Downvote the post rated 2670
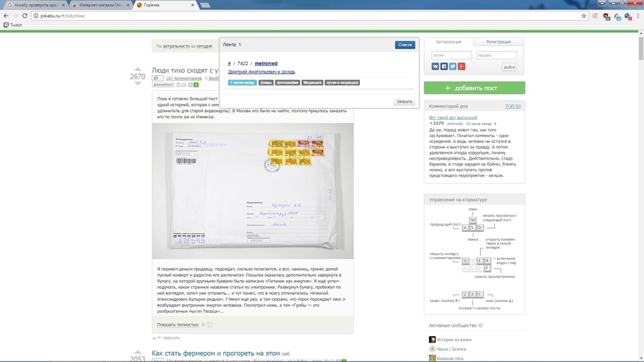 (138, 83)
